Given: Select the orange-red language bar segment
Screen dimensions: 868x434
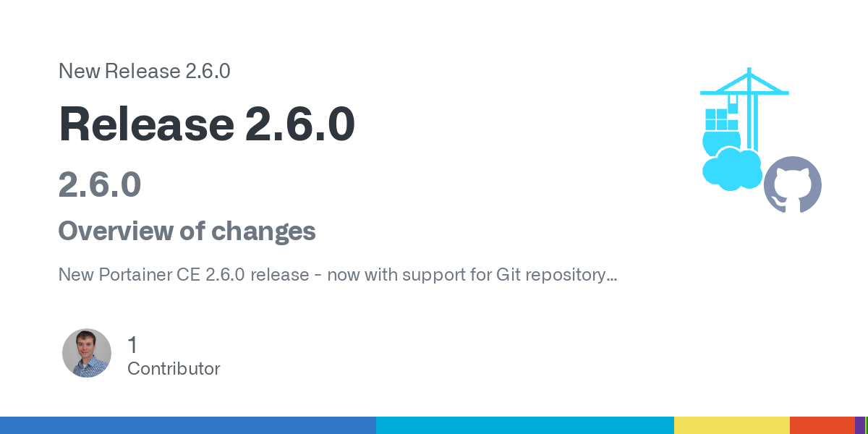Looking at the screenshot, I should [822, 425].
